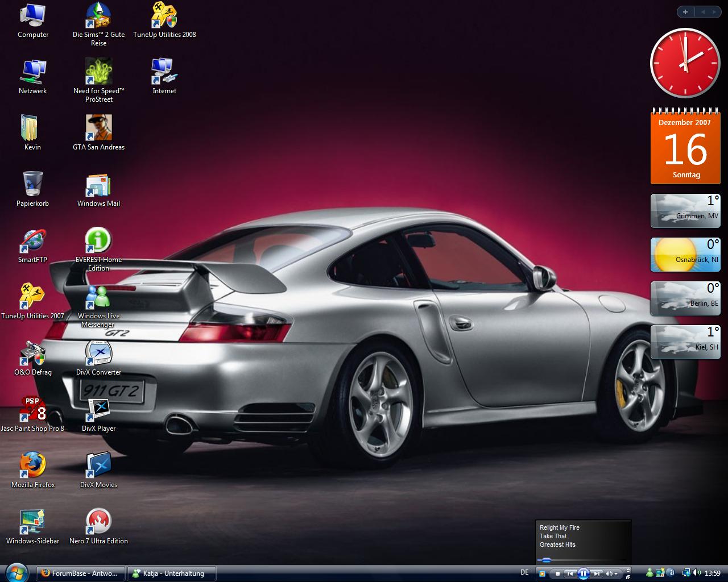Select the Jasc Paint Shop Pro 8 shortcut

point(33,414)
